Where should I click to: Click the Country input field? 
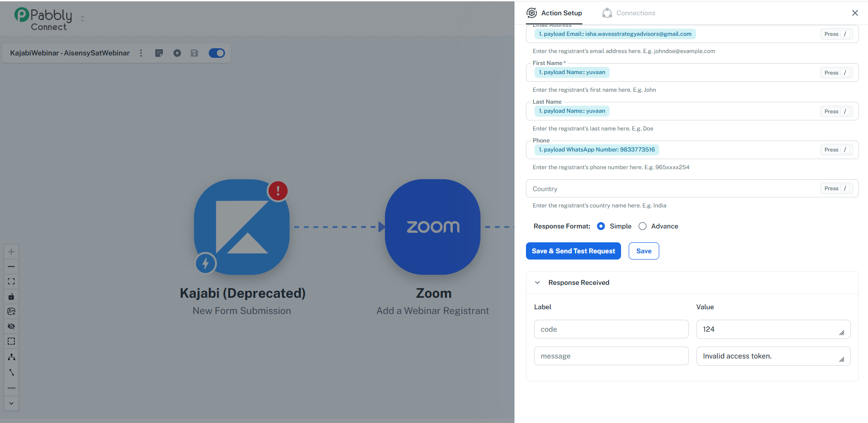coord(692,188)
